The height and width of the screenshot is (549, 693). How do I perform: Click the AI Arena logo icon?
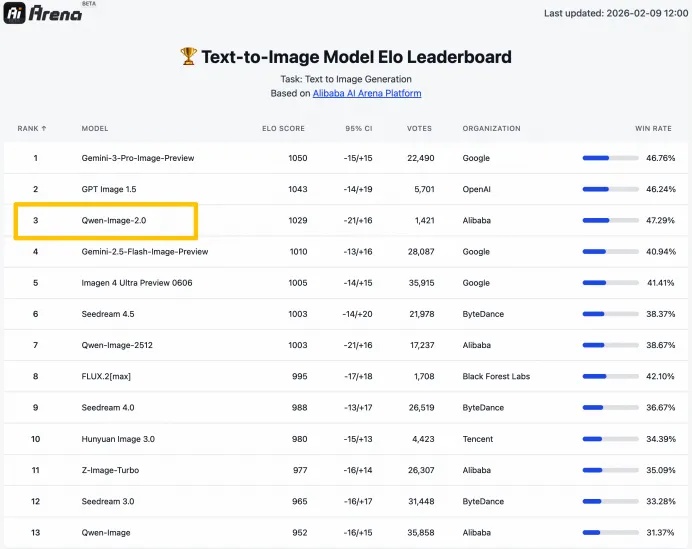[15, 14]
